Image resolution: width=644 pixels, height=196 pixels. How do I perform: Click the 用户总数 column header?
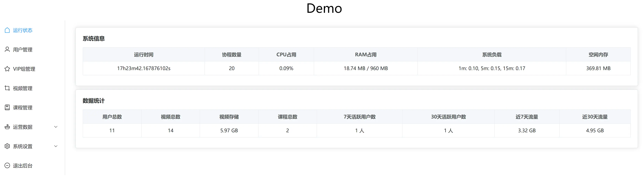coord(112,117)
